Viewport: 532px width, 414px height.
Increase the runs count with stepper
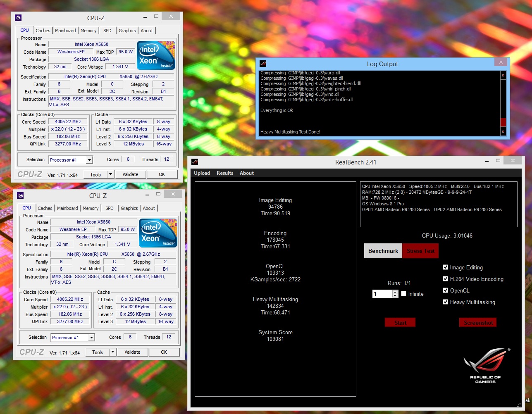point(395,292)
